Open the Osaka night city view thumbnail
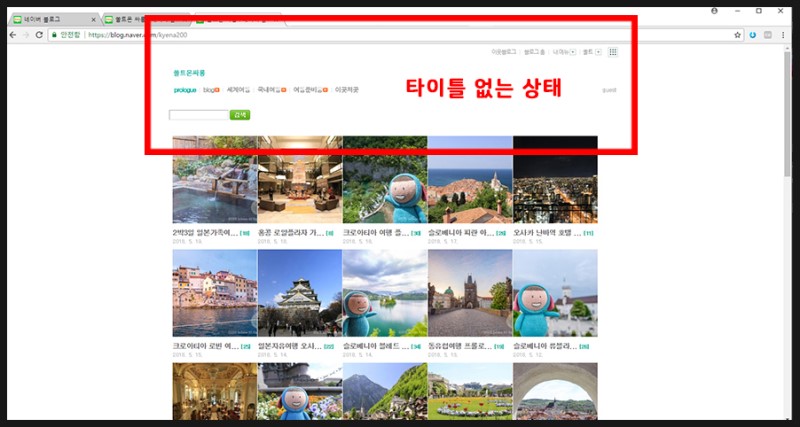Screen dimensions: 800x427 point(555,180)
